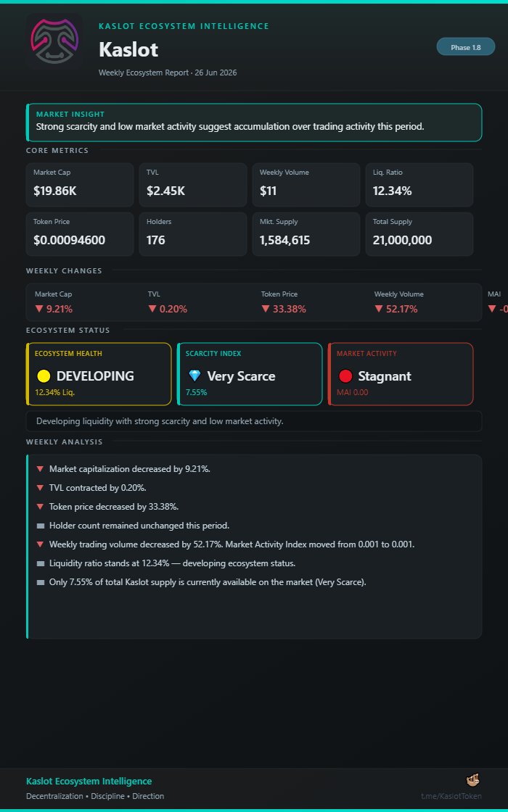Click 'Token price decreased by 33.38%' line
Screen dimensions: 508x812
[114, 507]
